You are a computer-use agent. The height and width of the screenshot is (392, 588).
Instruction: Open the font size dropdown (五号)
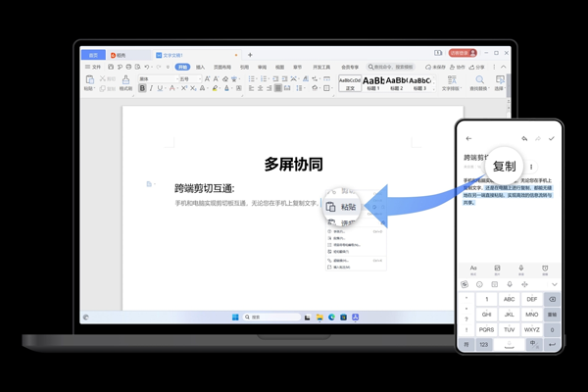click(190, 78)
